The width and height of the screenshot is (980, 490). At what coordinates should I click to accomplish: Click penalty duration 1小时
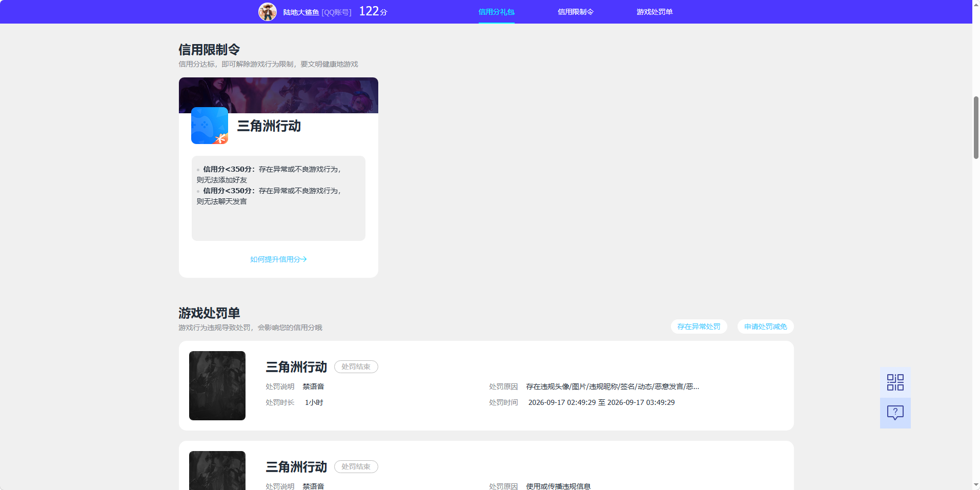[314, 402]
